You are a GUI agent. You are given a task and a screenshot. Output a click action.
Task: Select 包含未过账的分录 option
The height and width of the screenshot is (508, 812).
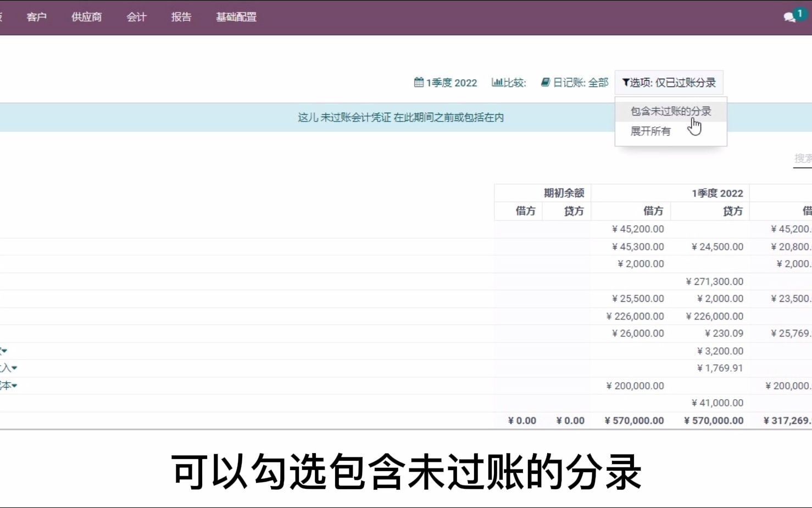671,111
